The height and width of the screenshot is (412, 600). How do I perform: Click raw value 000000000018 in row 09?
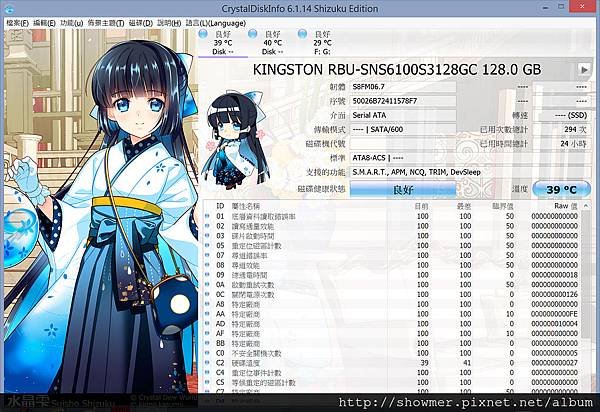coord(554,275)
